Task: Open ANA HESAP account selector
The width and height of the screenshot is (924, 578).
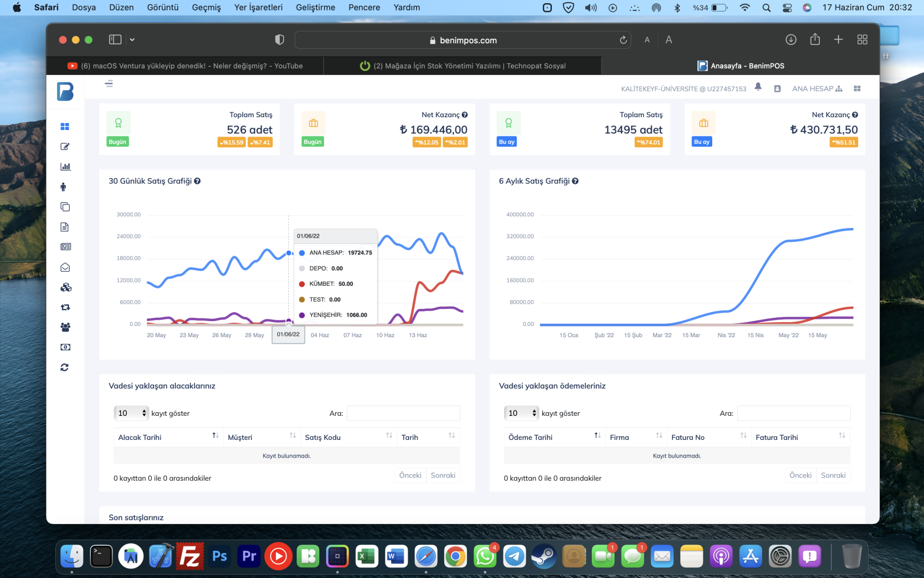Action: [817, 89]
